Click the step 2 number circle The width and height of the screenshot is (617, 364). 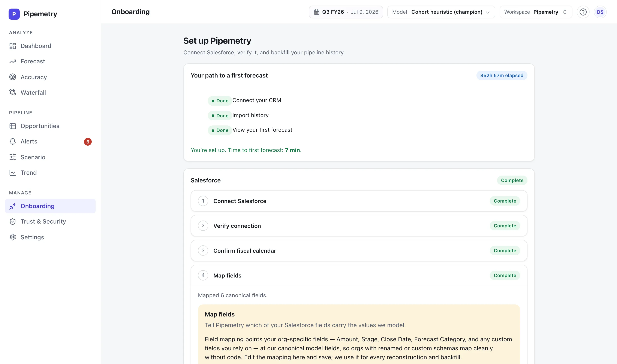coord(203,226)
